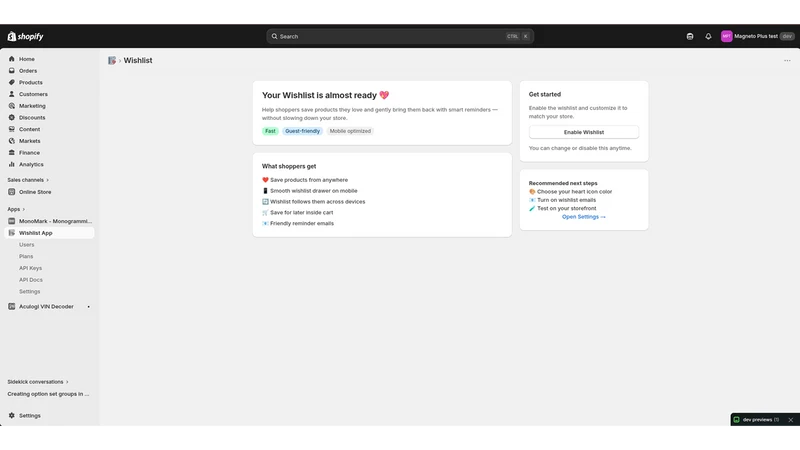Click 'Save products from anywhere' text
The width and height of the screenshot is (800, 450).
coord(309,180)
